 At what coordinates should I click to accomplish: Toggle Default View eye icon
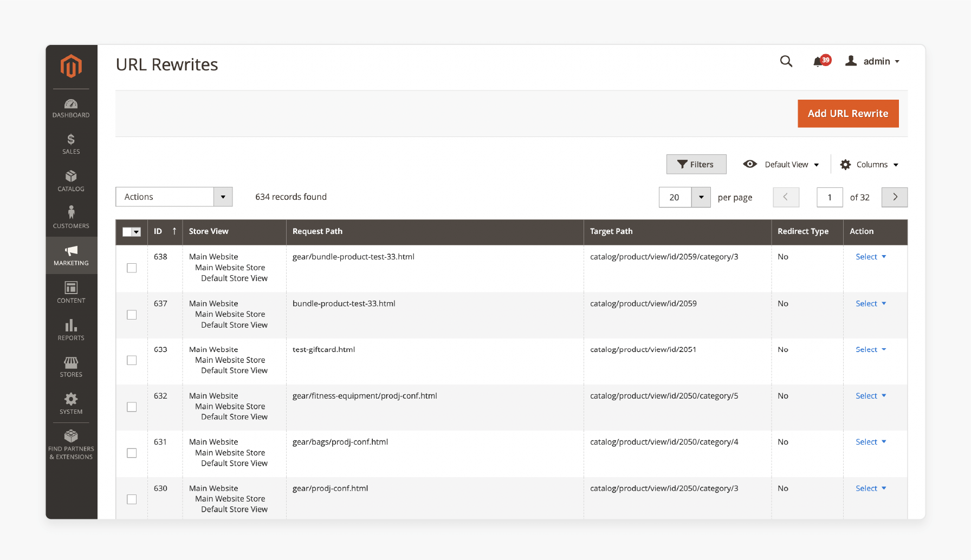pos(750,164)
